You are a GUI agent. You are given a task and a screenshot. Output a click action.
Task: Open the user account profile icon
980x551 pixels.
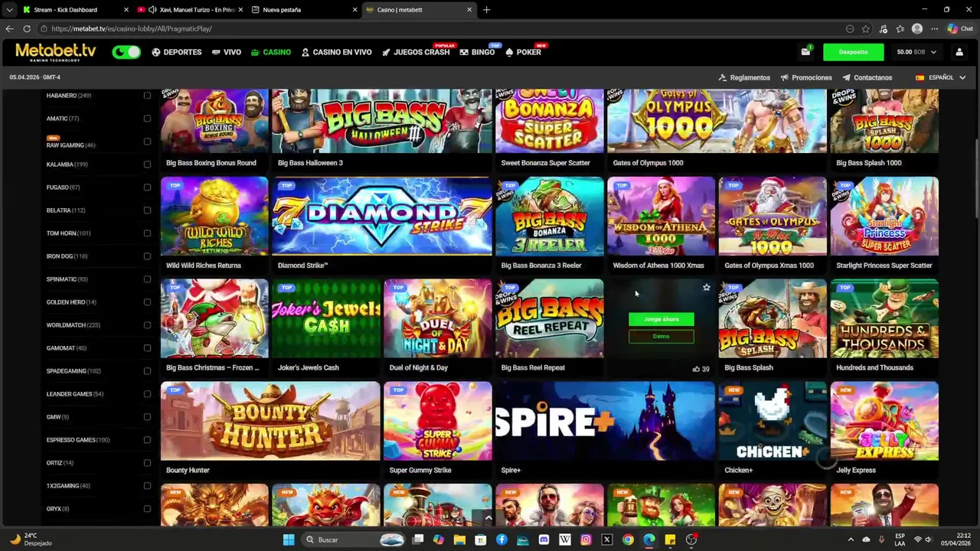[959, 52]
